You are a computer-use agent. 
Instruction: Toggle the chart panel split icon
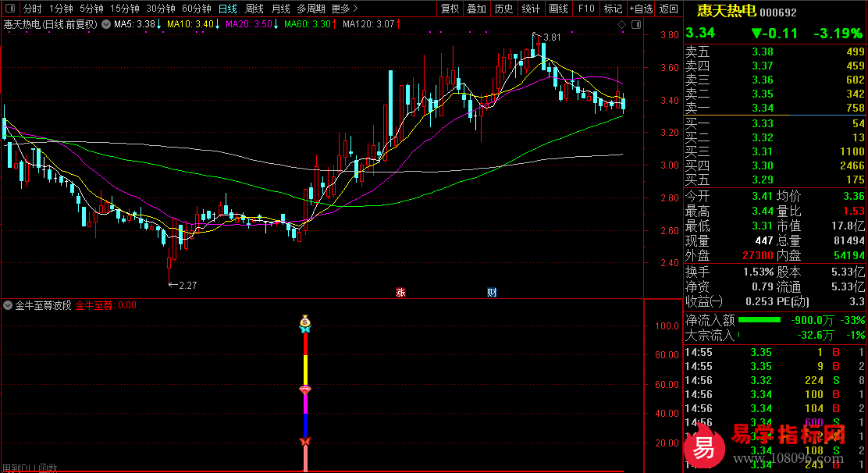pos(636,24)
